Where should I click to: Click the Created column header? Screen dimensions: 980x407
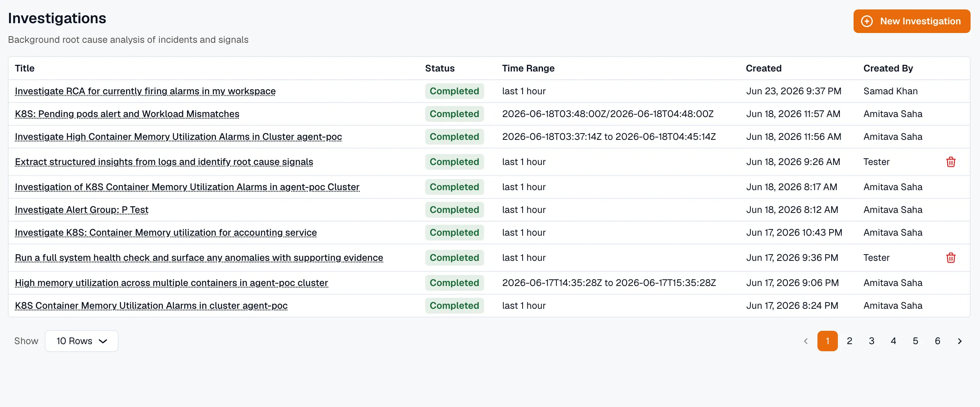coord(764,68)
